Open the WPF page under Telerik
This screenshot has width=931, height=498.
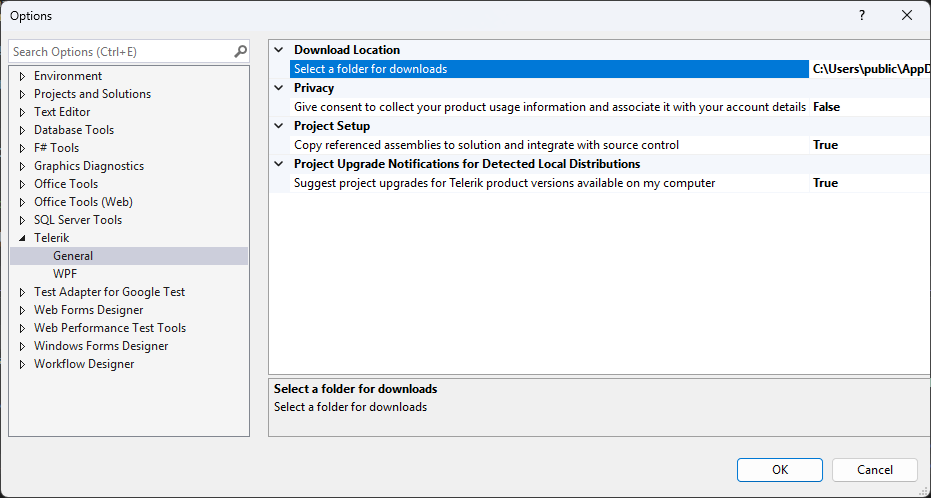[x=65, y=274]
